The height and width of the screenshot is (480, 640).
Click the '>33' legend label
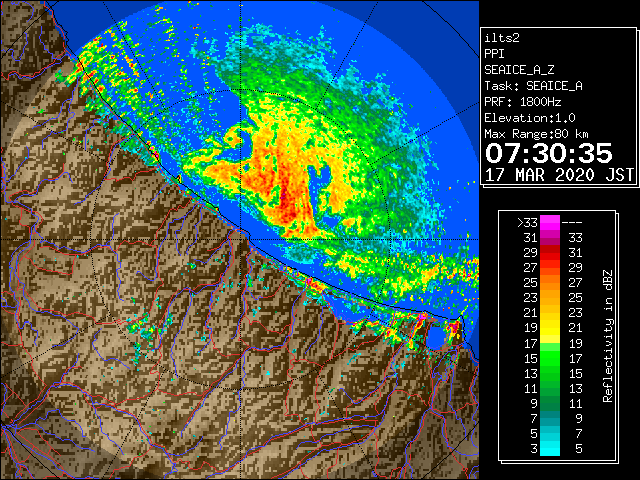tap(527, 223)
